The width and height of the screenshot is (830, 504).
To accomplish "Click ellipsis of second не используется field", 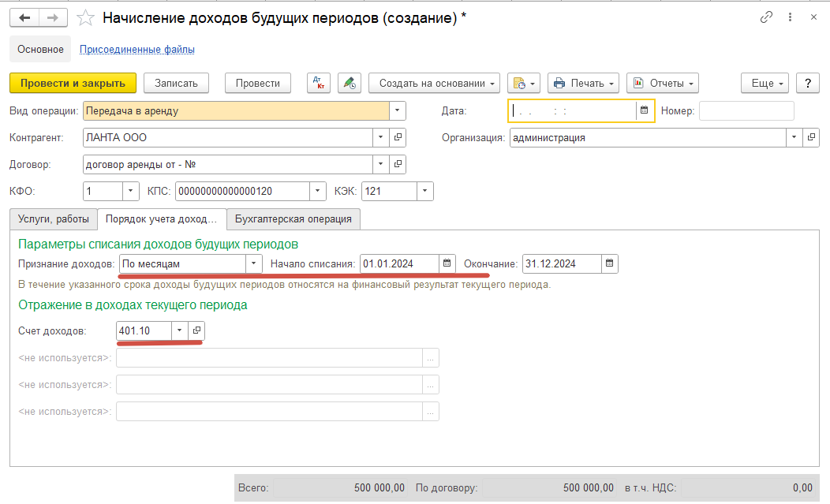I will tap(430, 385).
